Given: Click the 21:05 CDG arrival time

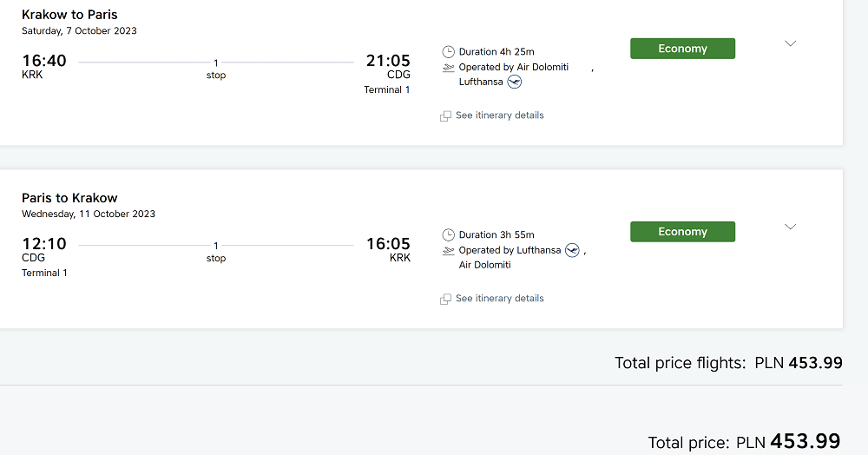Looking at the screenshot, I should point(388,66).
